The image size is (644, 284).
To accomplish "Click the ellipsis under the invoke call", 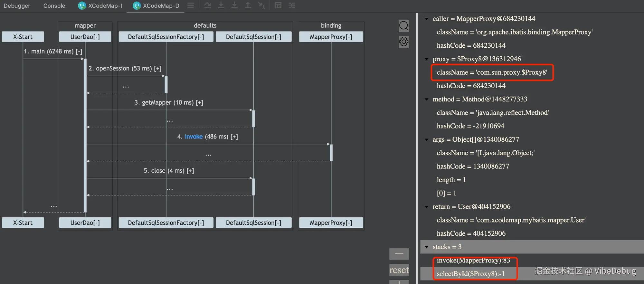I will (208, 155).
